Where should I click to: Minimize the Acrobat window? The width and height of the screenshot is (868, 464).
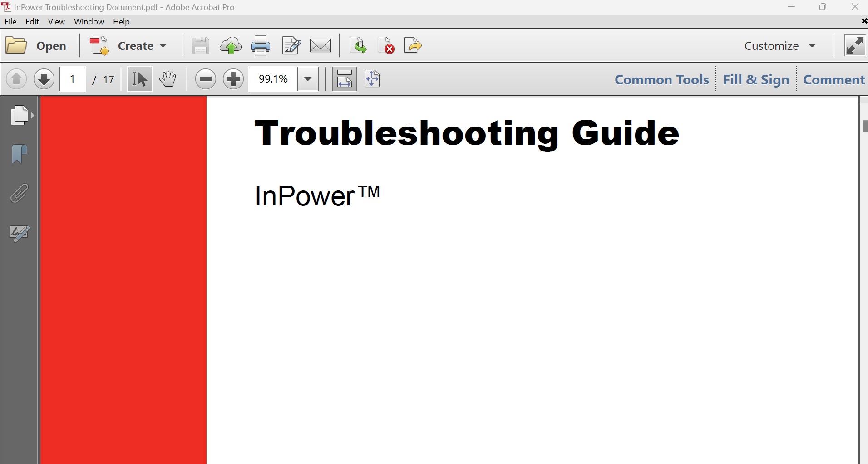coord(792,7)
